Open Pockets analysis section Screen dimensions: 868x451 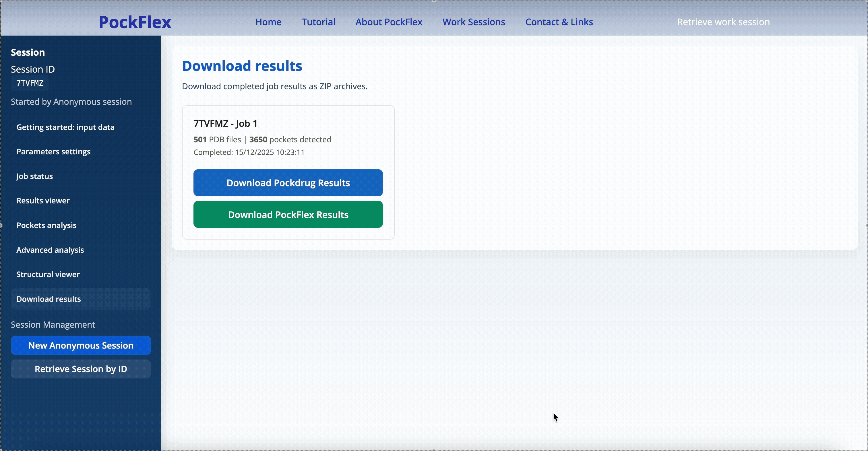pyautogui.click(x=81, y=225)
